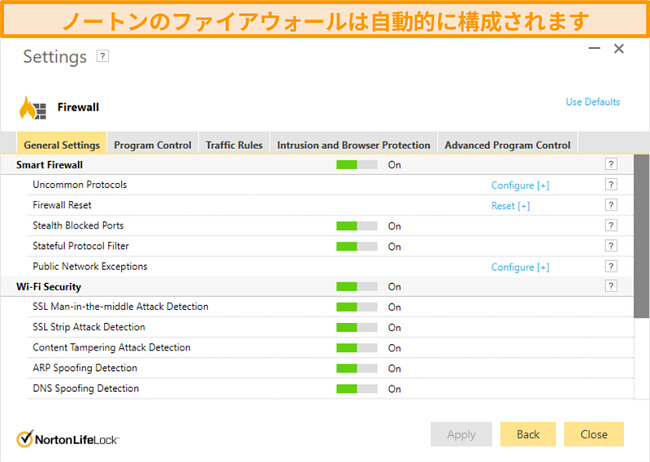Select the SSL Strip Attack Detection label
This screenshot has height=462, width=650.
(x=89, y=327)
